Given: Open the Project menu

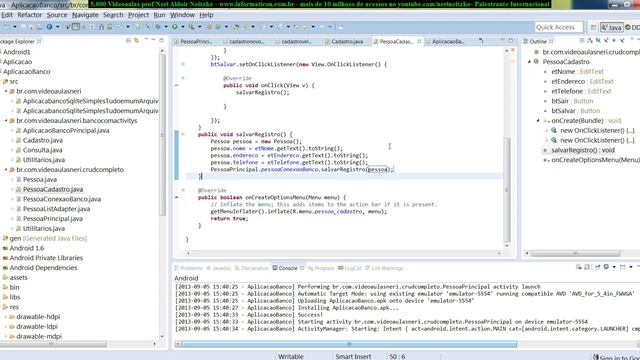Looking at the screenshot, I should pos(138,15).
